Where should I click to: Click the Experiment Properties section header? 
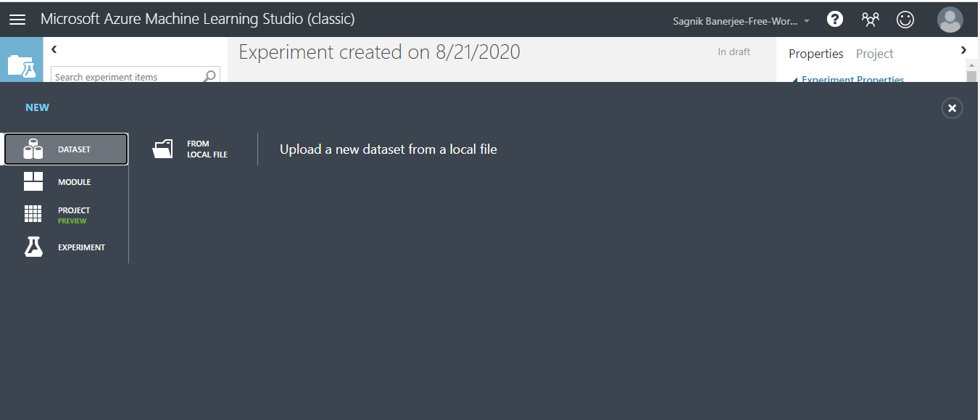848,80
